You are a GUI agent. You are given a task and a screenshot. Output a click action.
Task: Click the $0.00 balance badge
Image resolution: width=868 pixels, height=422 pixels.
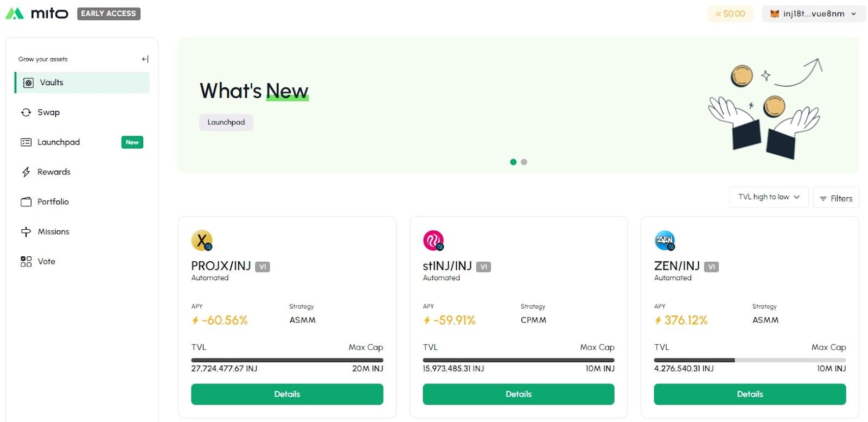(x=730, y=14)
